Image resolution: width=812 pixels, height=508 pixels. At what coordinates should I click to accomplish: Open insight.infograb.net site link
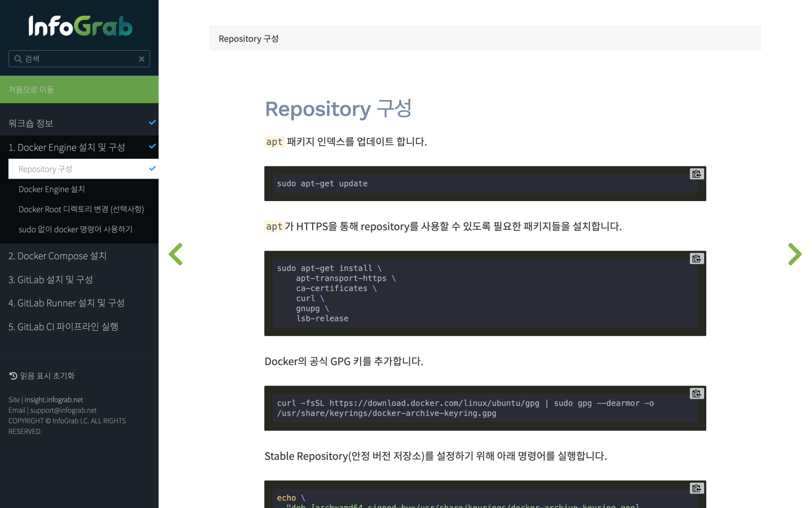tap(54, 400)
